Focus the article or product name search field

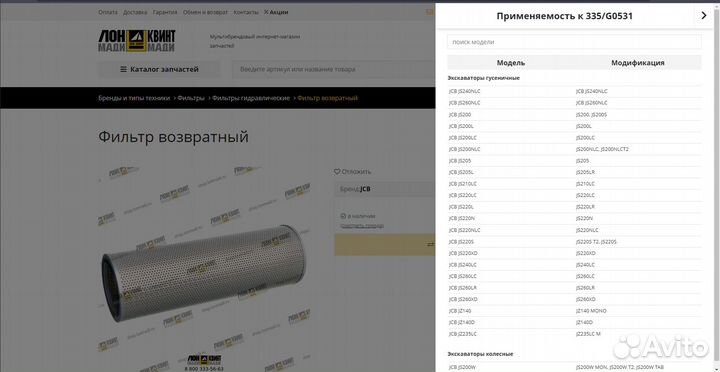pyautogui.click(x=334, y=69)
